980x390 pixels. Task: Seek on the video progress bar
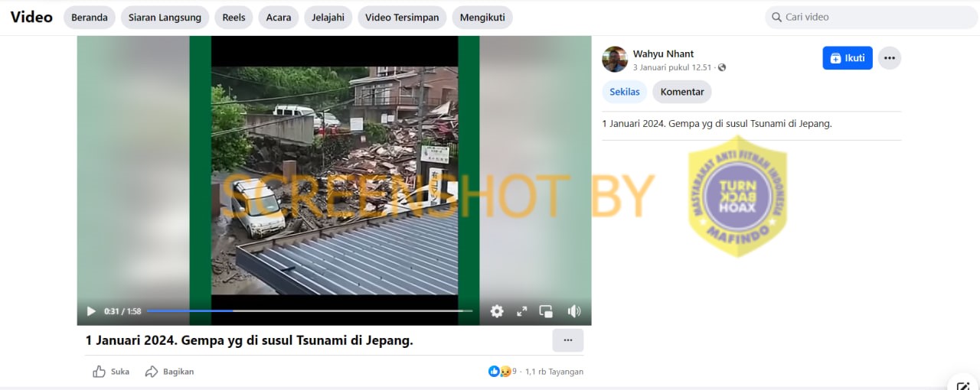click(x=309, y=311)
